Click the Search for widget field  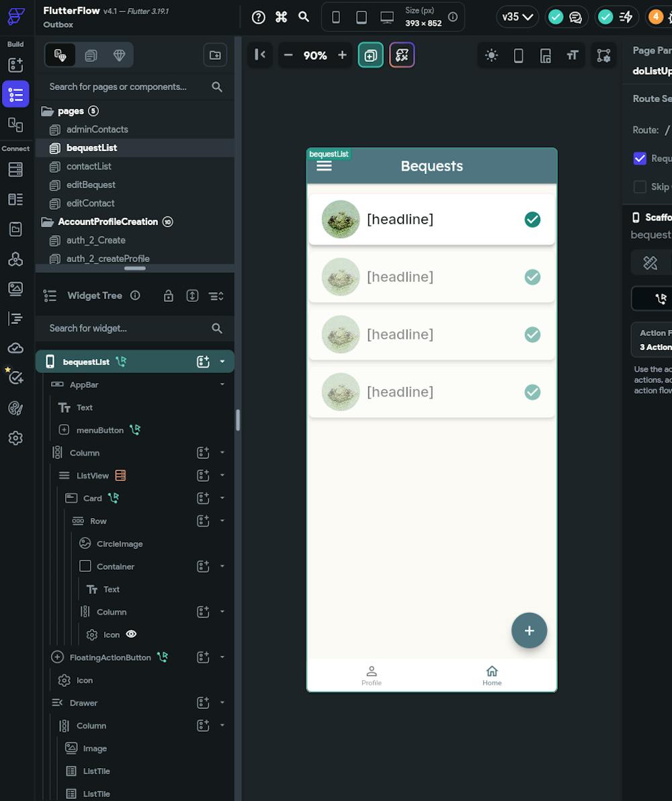(135, 329)
